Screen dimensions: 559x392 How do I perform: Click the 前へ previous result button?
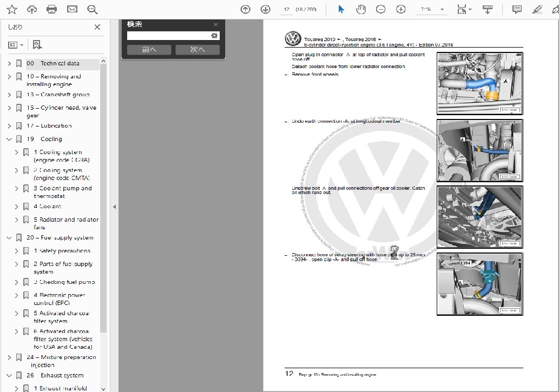tap(149, 50)
